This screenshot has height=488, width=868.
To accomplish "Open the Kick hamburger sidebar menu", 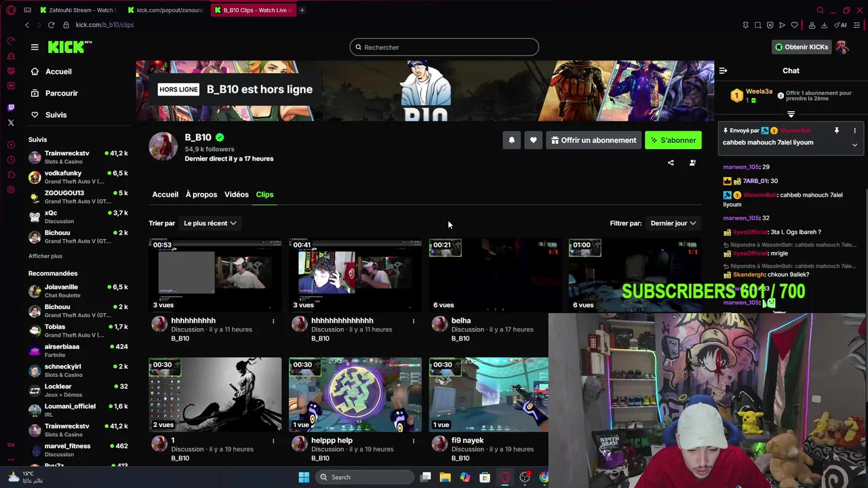I will pyautogui.click(x=35, y=47).
